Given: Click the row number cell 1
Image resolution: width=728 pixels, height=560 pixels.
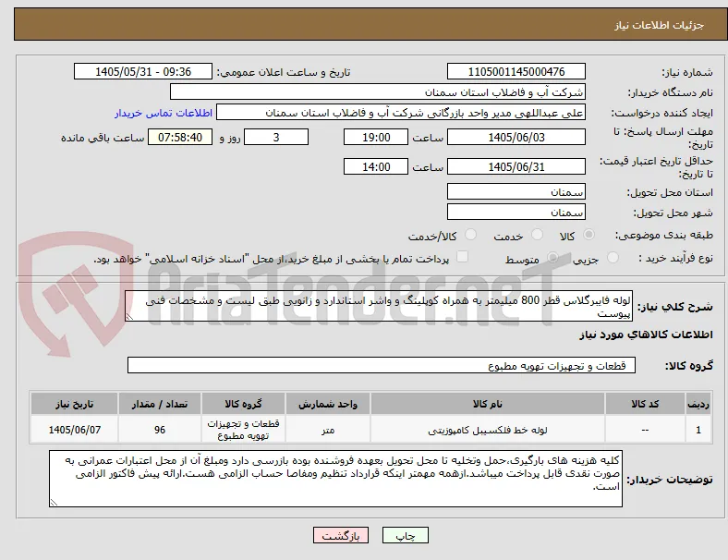Looking at the screenshot, I should (698, 430).
